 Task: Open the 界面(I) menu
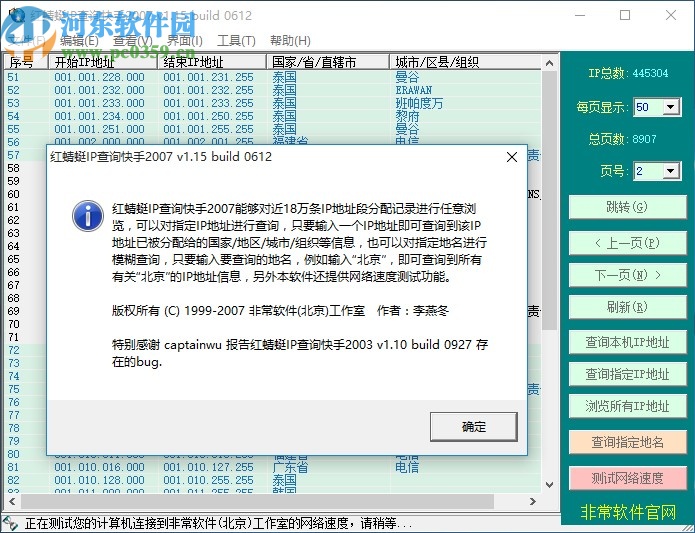tap(184, 41)
